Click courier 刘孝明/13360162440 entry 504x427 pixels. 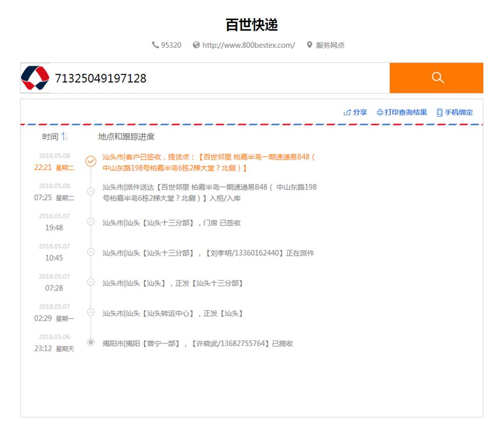208,253
